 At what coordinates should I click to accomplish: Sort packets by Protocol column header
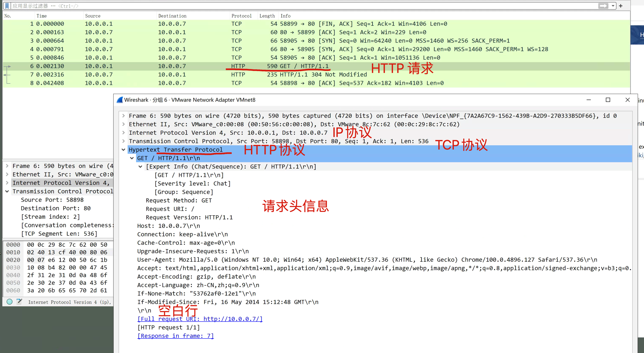coord(241,16)
